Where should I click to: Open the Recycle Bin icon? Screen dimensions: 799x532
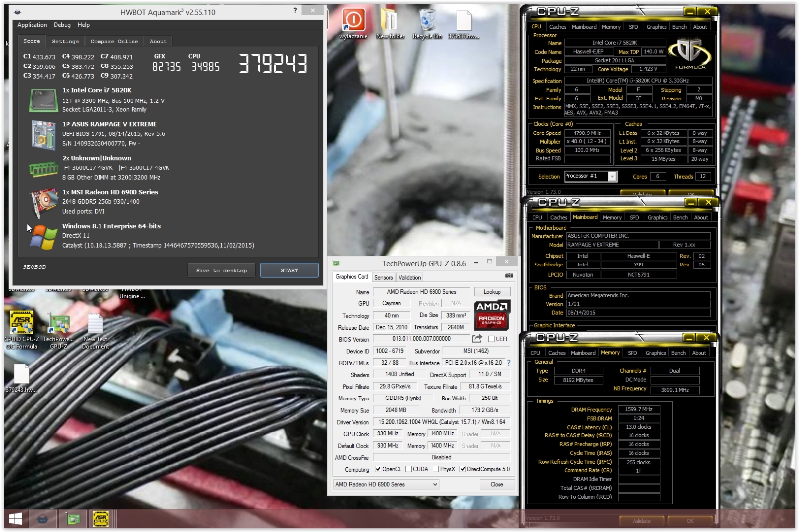(x=427, y=20)
